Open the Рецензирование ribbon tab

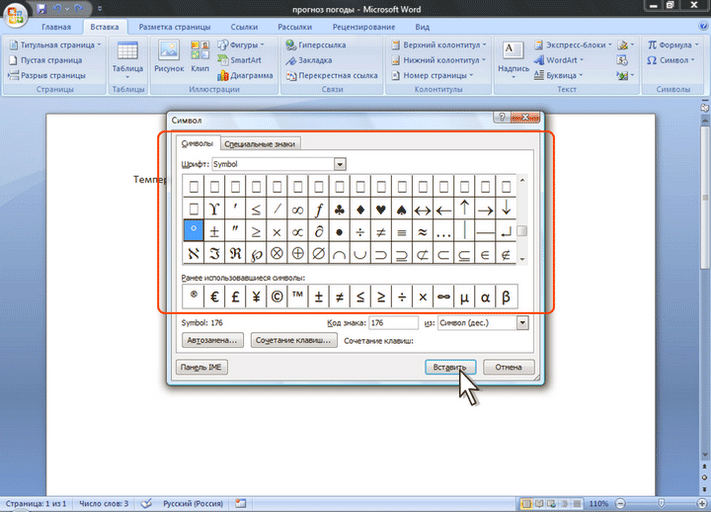364,27
